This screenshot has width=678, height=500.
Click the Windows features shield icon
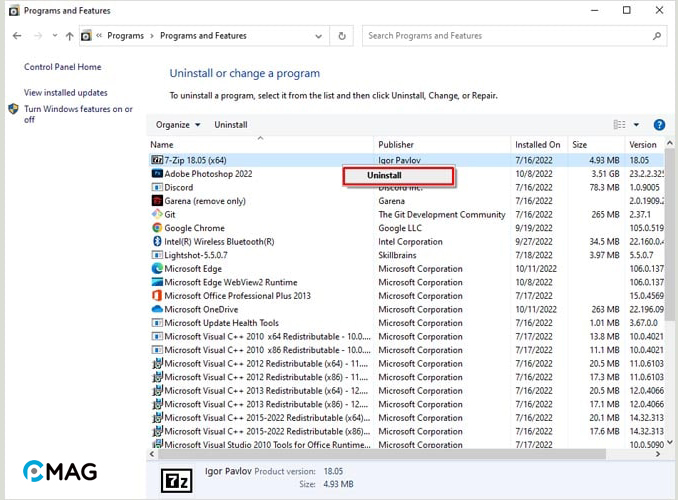click(13, 109)
